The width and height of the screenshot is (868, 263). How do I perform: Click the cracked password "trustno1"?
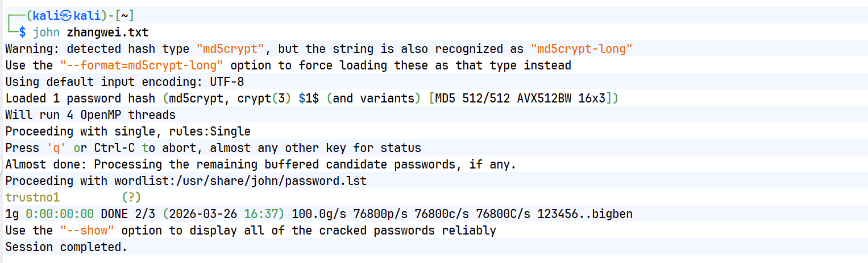[x=32, y=198]
